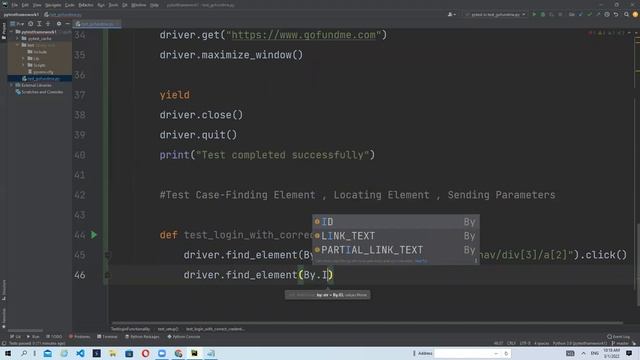Show hidden system tray icons chevron
Screen dimensions: 640x360
tap(583, 353)
